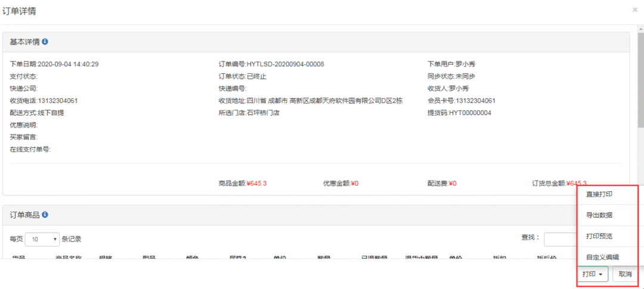This screenshot has width=644, height=289.
Task: Expand the records-per-page selector showing 10
Action: coord(44,239)
